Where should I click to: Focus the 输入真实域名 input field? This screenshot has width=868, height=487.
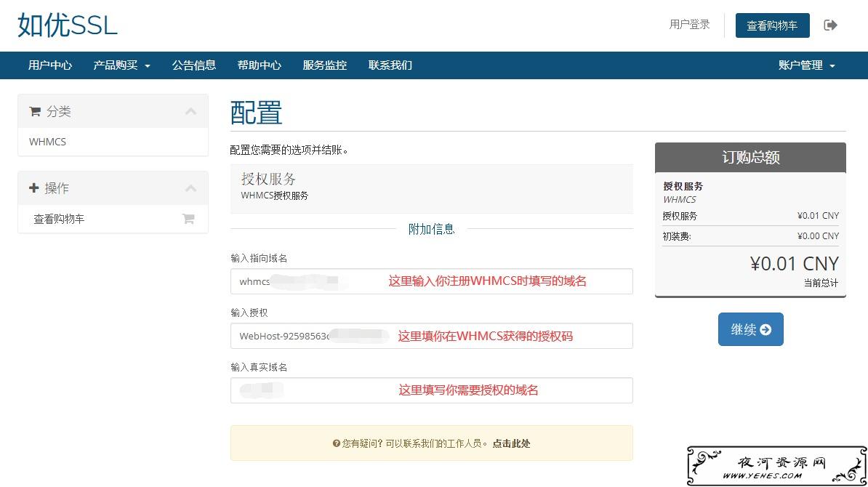431,390
